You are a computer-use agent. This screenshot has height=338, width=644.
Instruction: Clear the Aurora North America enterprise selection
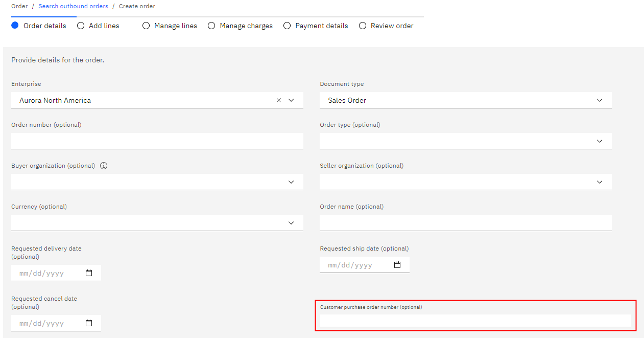[x=279, y=100]
